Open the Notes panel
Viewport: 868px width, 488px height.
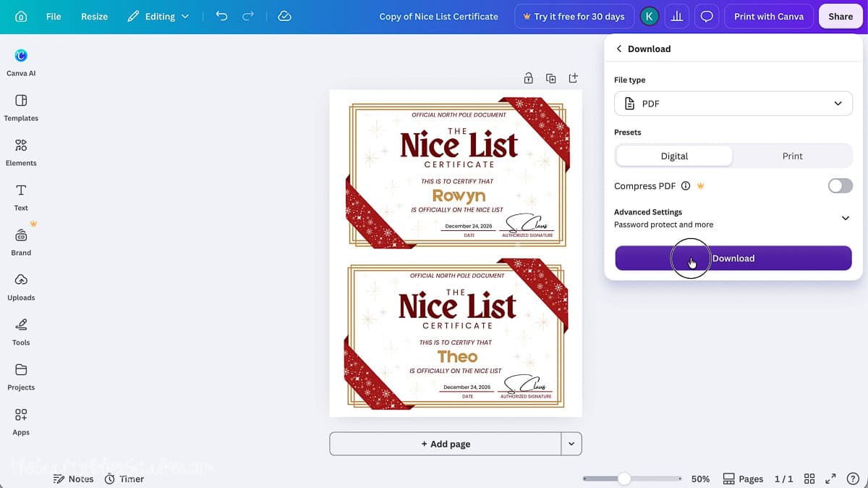tap(74, 479)
